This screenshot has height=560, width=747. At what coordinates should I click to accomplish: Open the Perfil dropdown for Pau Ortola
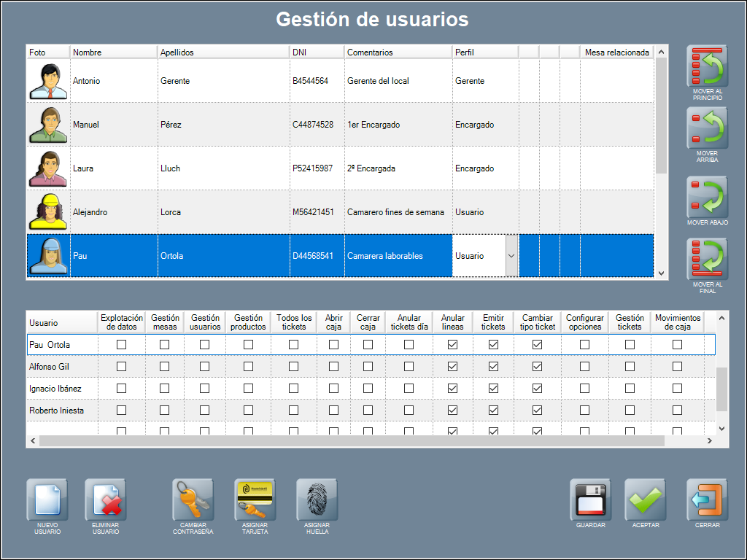(x=511, y=256)
